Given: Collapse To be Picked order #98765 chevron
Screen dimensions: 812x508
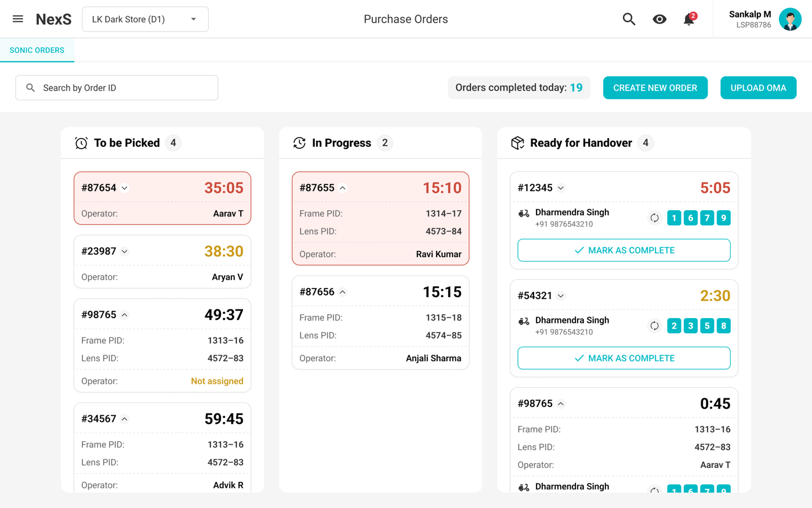Looking at the screenshot, I should pos(125,315).
